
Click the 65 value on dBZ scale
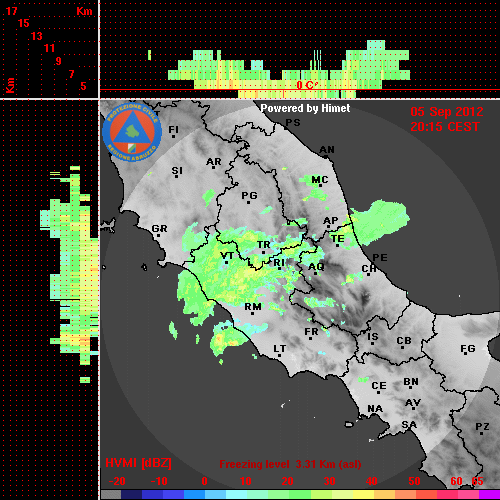[x=477, y=481]
